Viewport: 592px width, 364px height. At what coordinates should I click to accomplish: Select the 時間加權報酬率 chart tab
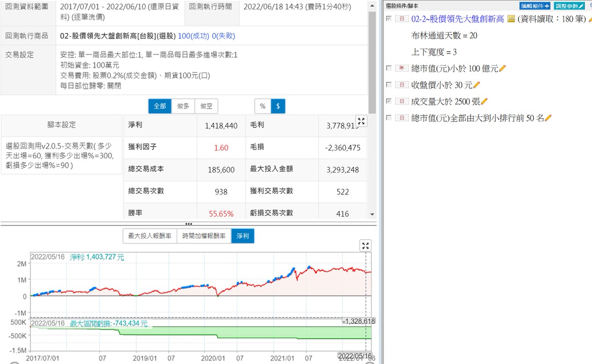tap(204, 236)
